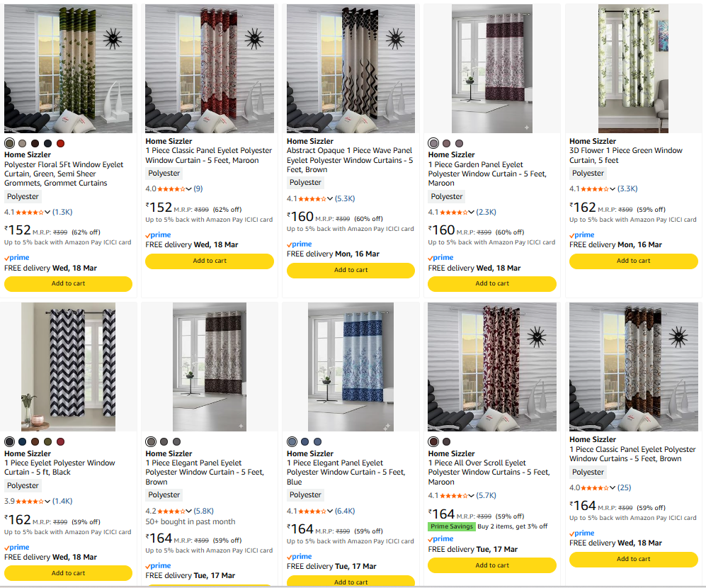Viewport: 706px width, 588px height.
Task: Select middle color option on Garden Panel curtain
Action: (x=447, y=144)
